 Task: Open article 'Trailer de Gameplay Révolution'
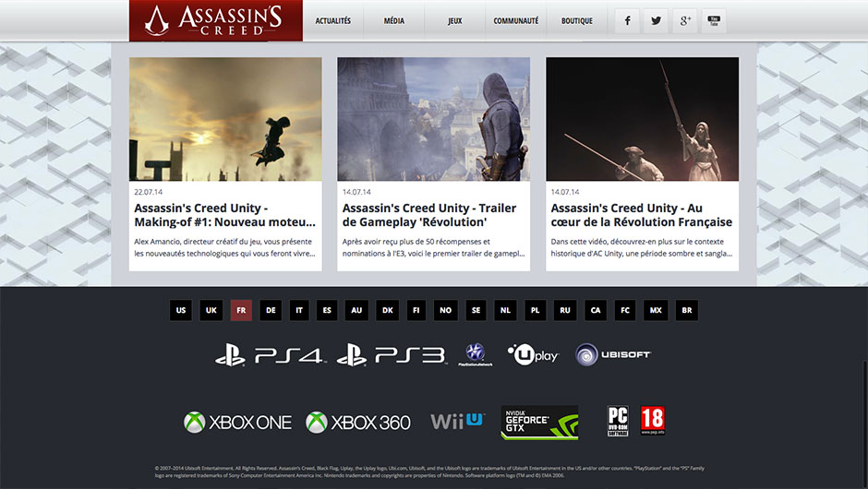[429, 215]
